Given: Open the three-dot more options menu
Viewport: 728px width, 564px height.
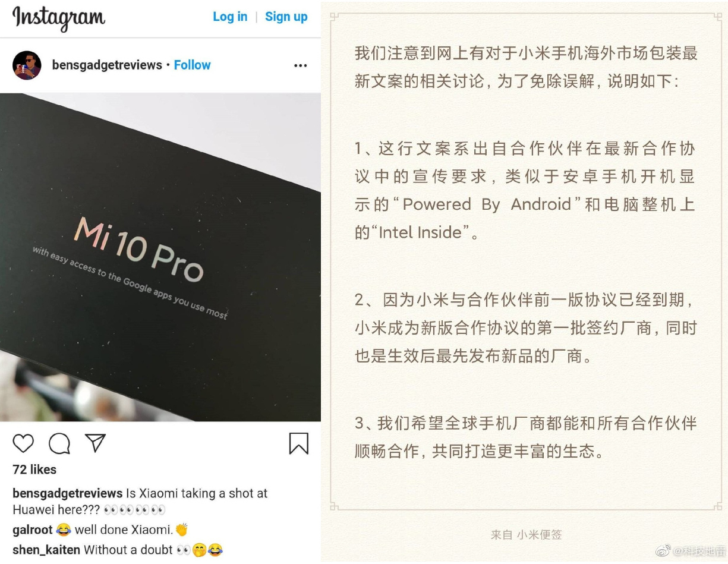Looking at the screenshot, I should pyautogui.click(x=301, y=65).
